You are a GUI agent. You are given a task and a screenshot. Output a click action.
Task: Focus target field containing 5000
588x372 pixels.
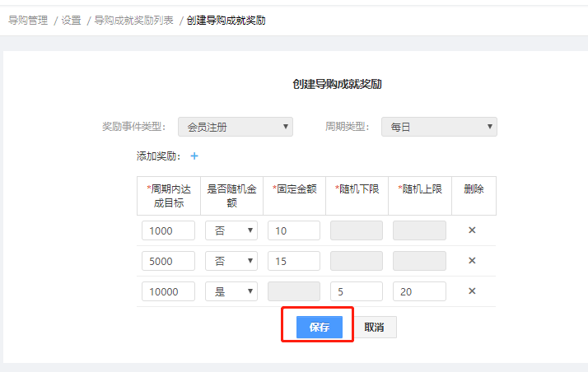(x=168, y=261)
